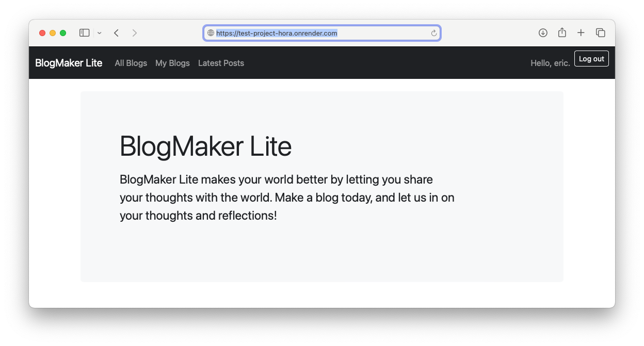This screenshot has height=346, width=644.
Task: Close the Safari window with red button
Action: 42,33
